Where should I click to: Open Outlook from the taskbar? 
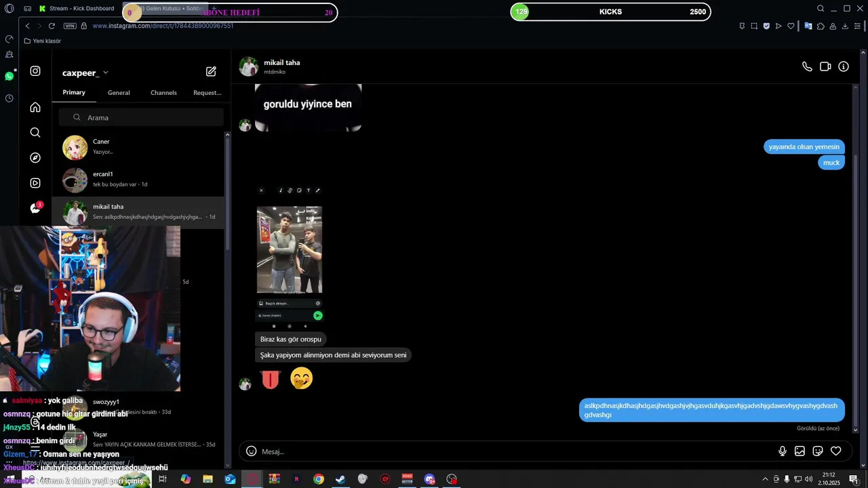click(230, 479)
